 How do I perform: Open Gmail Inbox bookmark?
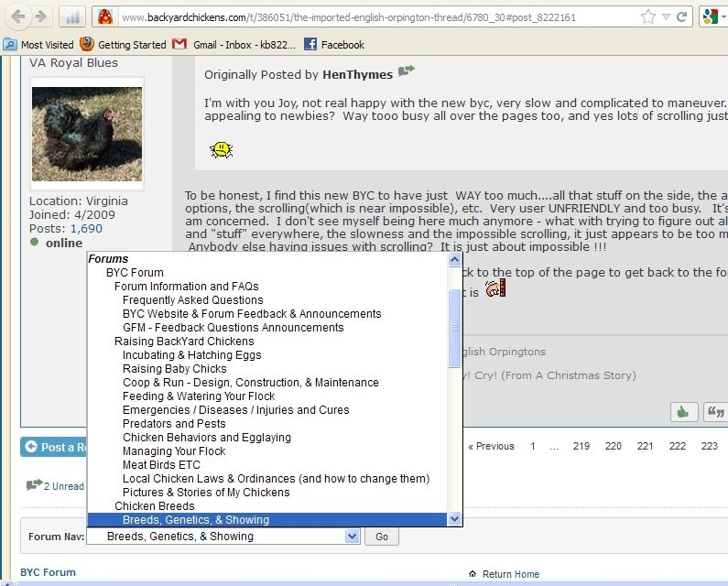(231, 44)
